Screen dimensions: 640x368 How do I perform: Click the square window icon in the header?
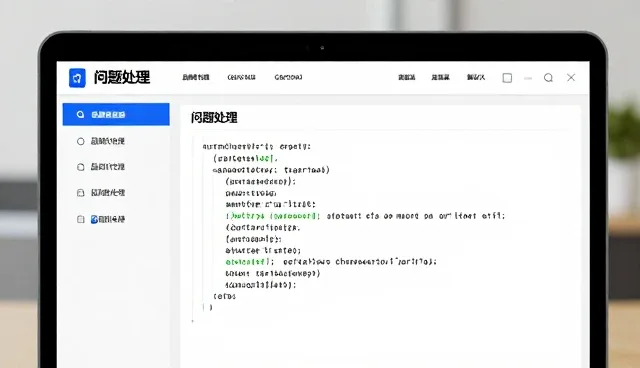point(507,78)
